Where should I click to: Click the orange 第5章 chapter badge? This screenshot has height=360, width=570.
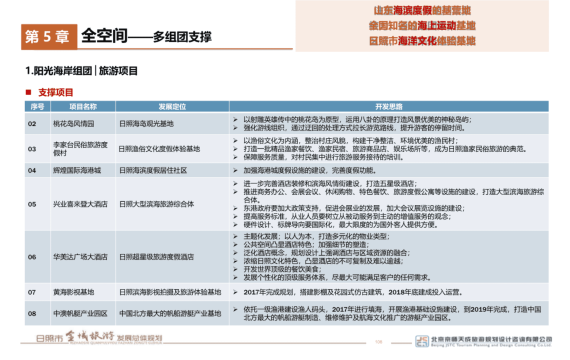pyautogui.click(x=49, y=37)
